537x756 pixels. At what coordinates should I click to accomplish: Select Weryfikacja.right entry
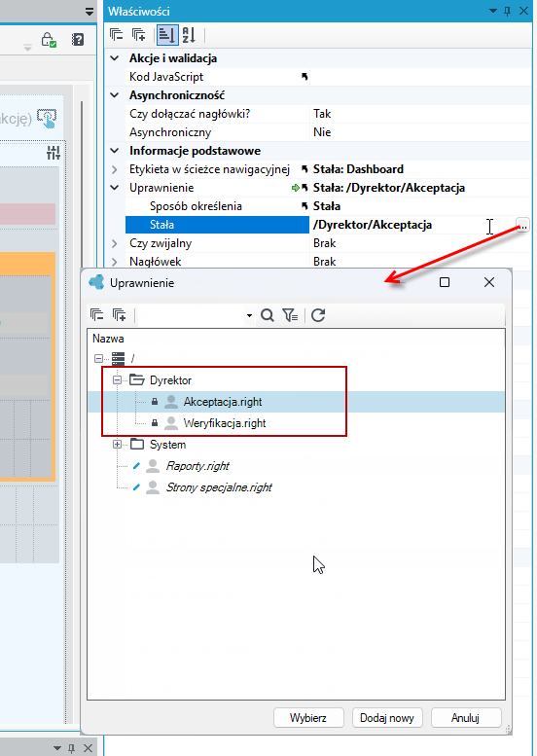click(x=225, y=423)
